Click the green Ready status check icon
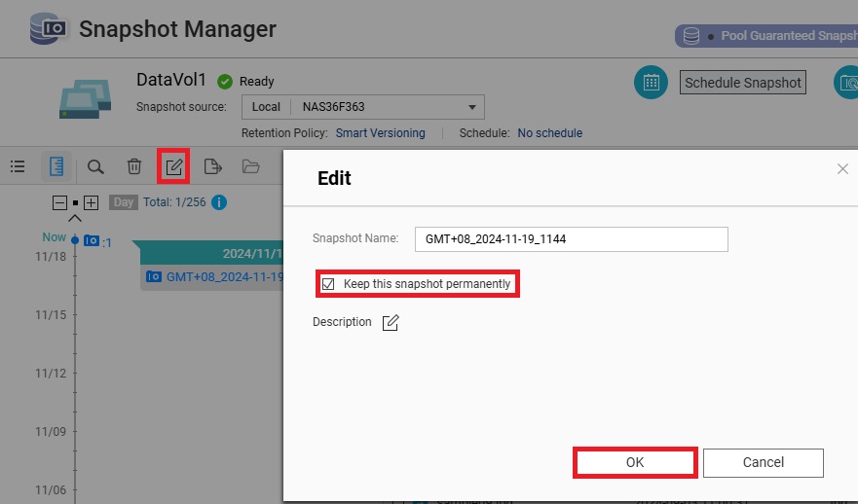Screen dimensions: 858x504 coord(225,82)
